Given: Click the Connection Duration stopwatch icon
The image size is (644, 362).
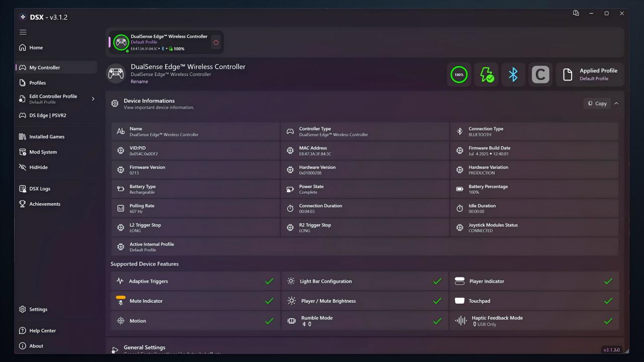Looking at the screenshot, I should click(290, 208).
